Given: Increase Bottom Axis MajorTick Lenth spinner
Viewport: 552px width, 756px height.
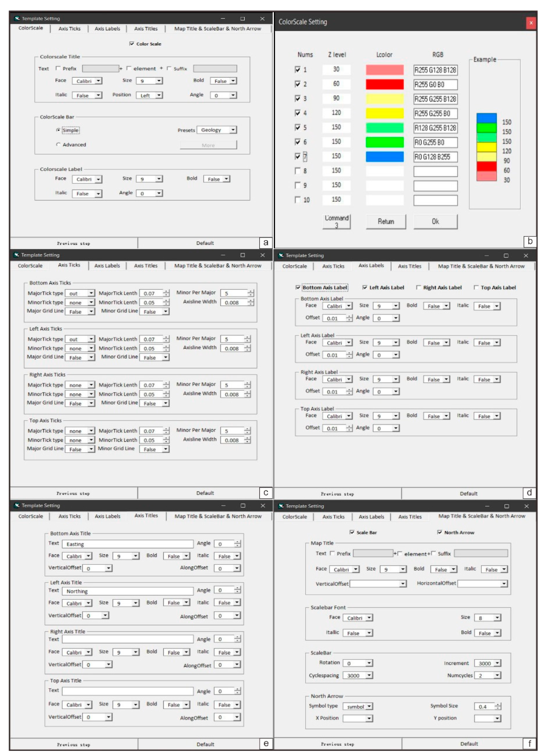Looking at the screenshot, I should coord(166,291).
